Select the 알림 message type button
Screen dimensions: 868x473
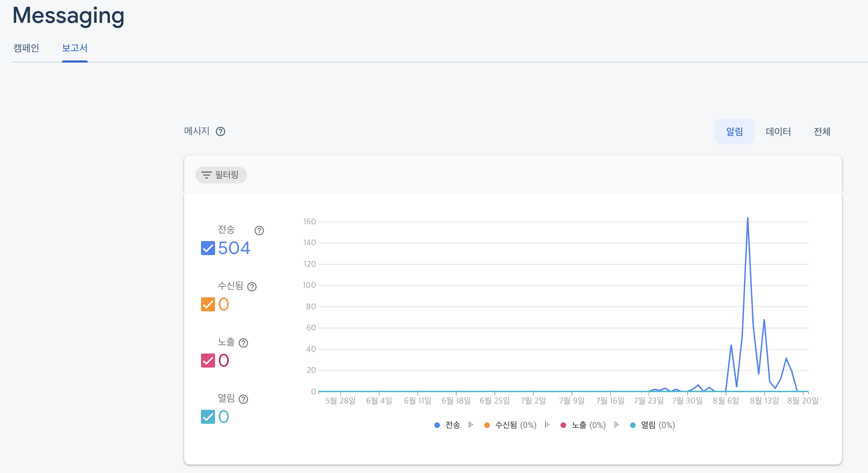point(734,131)
